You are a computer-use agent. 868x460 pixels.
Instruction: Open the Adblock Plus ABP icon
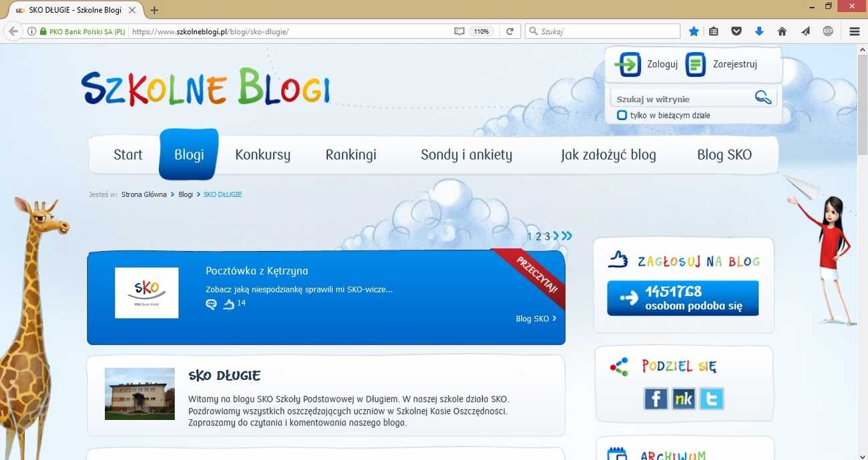pos(828,31)
